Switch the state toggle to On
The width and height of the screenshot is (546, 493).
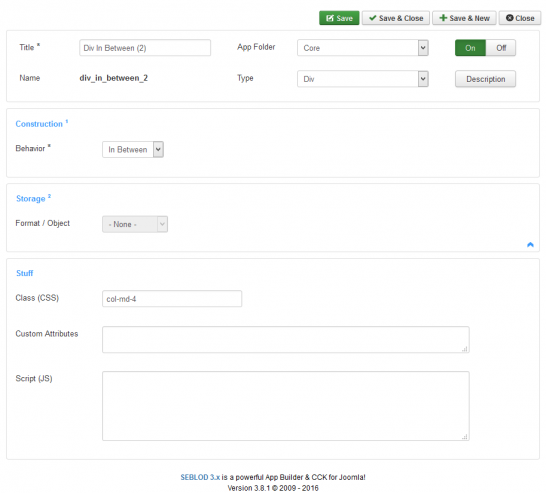pos(470,48)
